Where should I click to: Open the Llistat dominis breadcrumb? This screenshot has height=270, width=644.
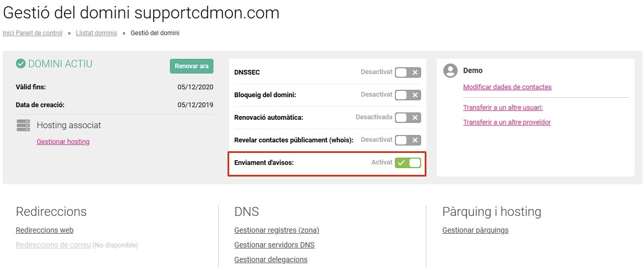click(x=96, y=33)
